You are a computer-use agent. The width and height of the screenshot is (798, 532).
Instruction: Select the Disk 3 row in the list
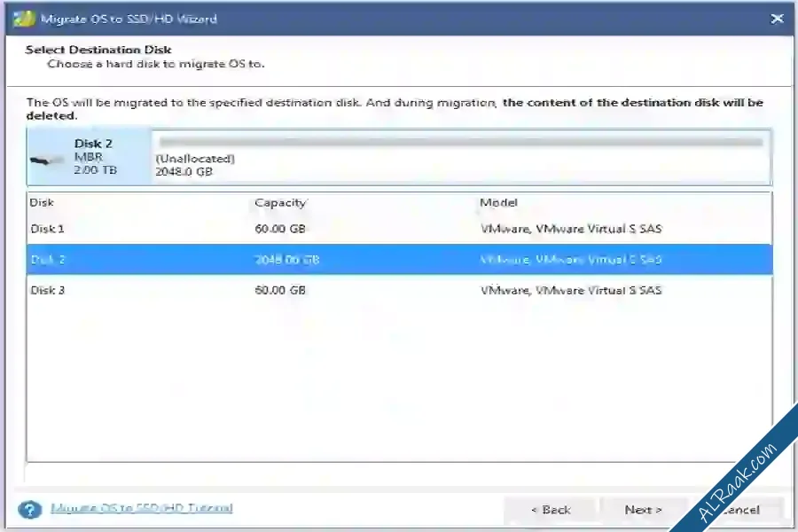[400, 290]
